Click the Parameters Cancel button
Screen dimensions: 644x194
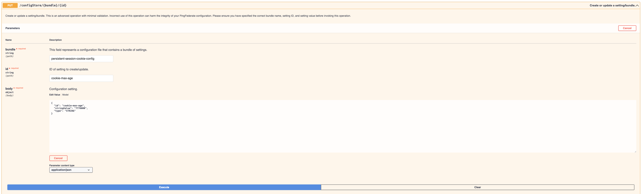627,28
